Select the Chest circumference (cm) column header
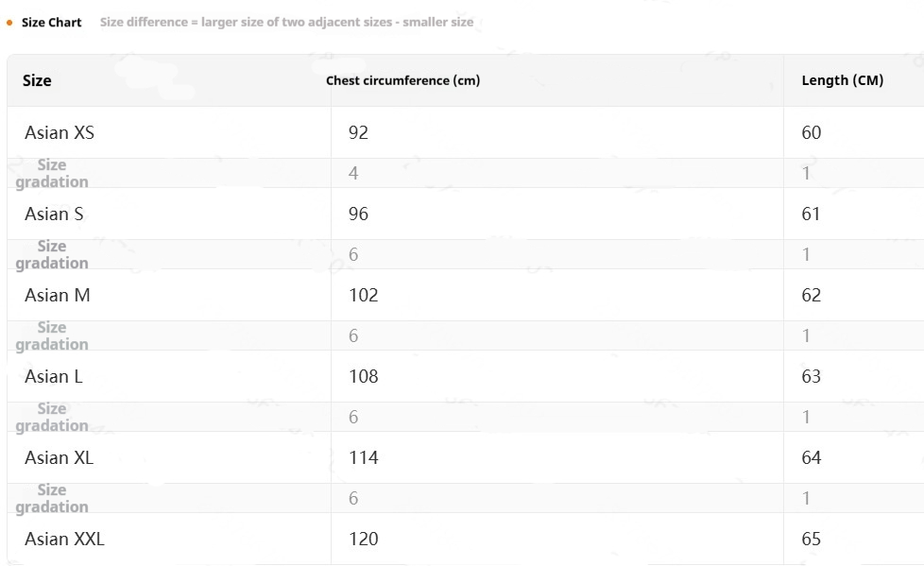 pyautogui.click(x=402, y=80)
